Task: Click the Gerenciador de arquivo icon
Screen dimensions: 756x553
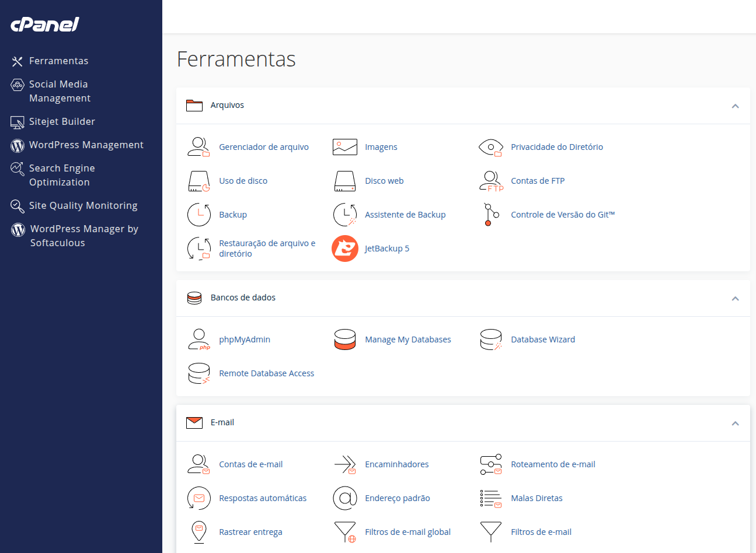Action: click(198, 147)
